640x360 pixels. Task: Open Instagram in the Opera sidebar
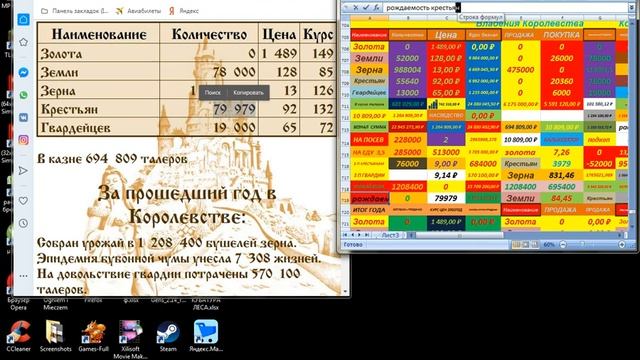23,140
